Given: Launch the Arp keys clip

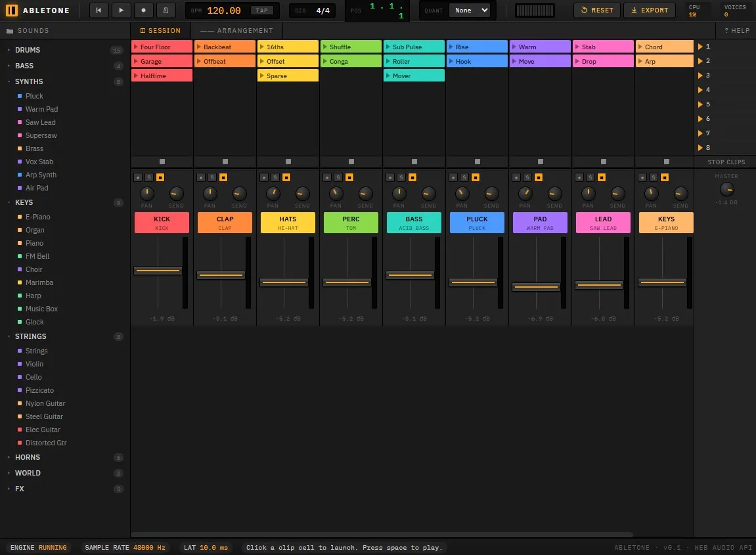Looking at the screenshot, I should tap(666, 61).
